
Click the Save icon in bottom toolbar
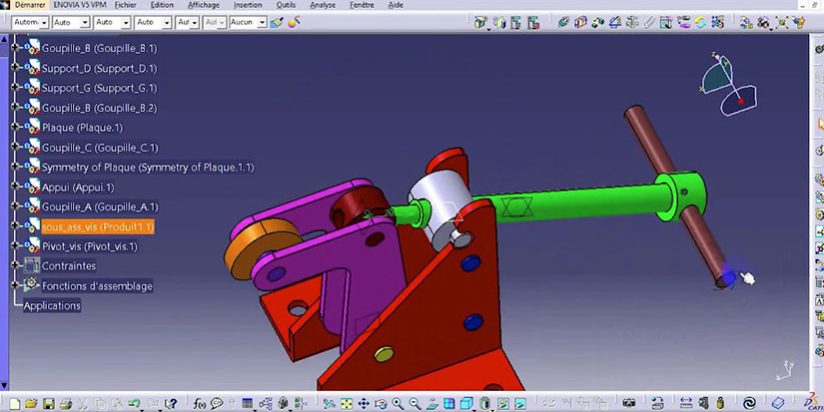(x=47, y=403)
